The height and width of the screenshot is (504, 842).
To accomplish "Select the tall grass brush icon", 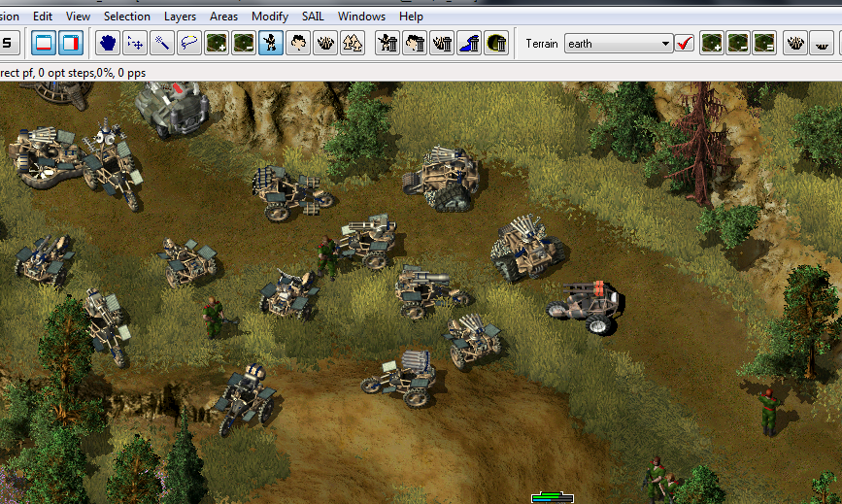I will [795, 43].
